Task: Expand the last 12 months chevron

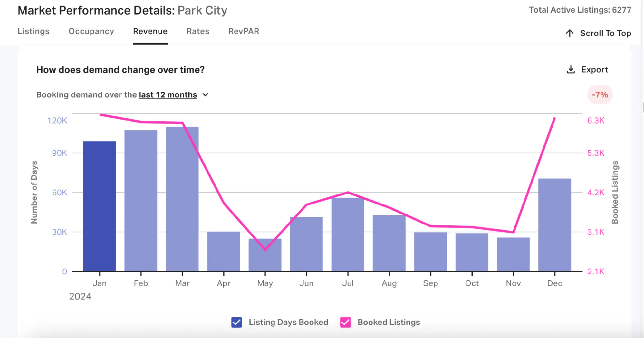Action: click(206, 95)
